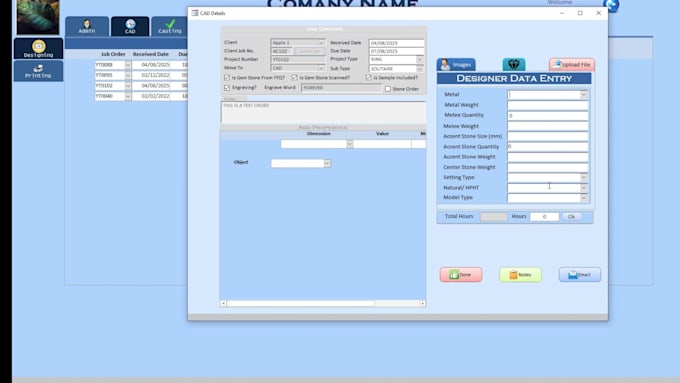Click the notes text area with test order

click(323, 113)
